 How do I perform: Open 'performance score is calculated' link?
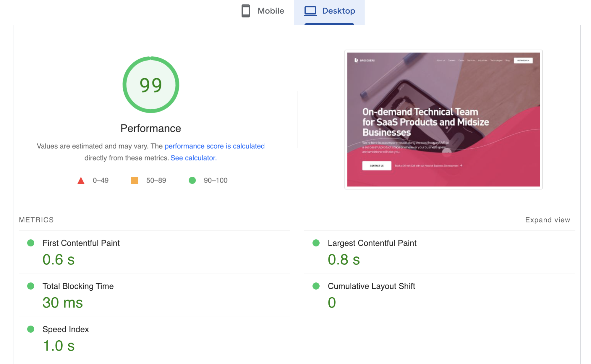tap(215, 146)
